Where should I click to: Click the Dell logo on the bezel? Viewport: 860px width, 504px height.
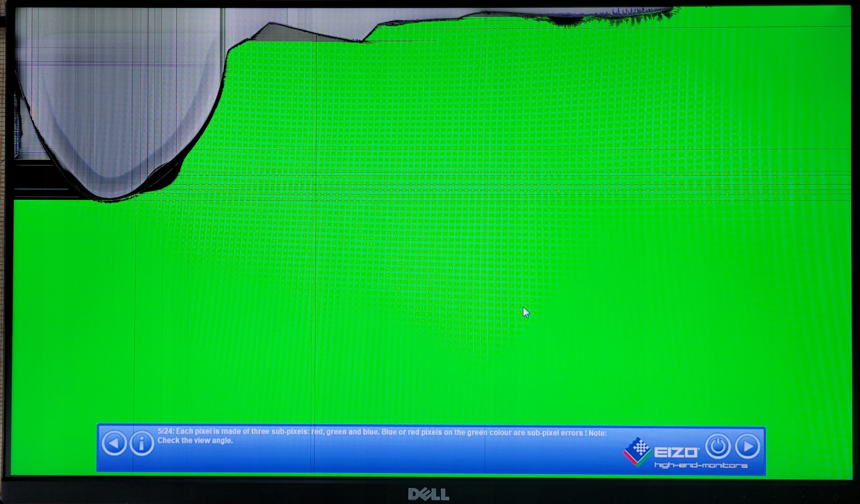(x=429, y=494)
